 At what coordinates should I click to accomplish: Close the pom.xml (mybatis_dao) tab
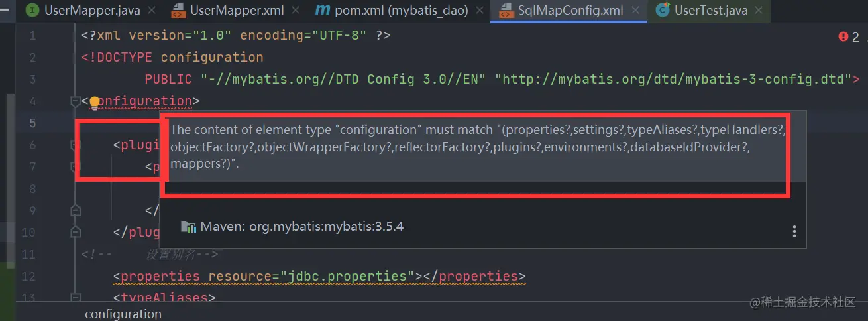click(x=478, y=11)
